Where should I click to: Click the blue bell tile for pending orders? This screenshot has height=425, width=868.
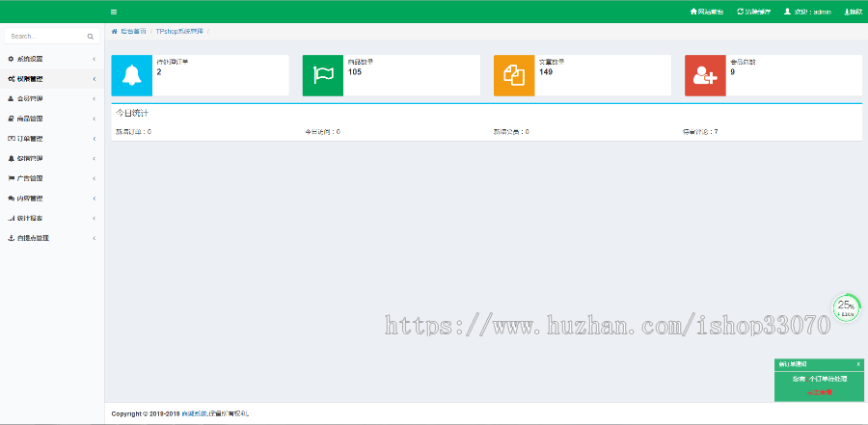point(132,75)
